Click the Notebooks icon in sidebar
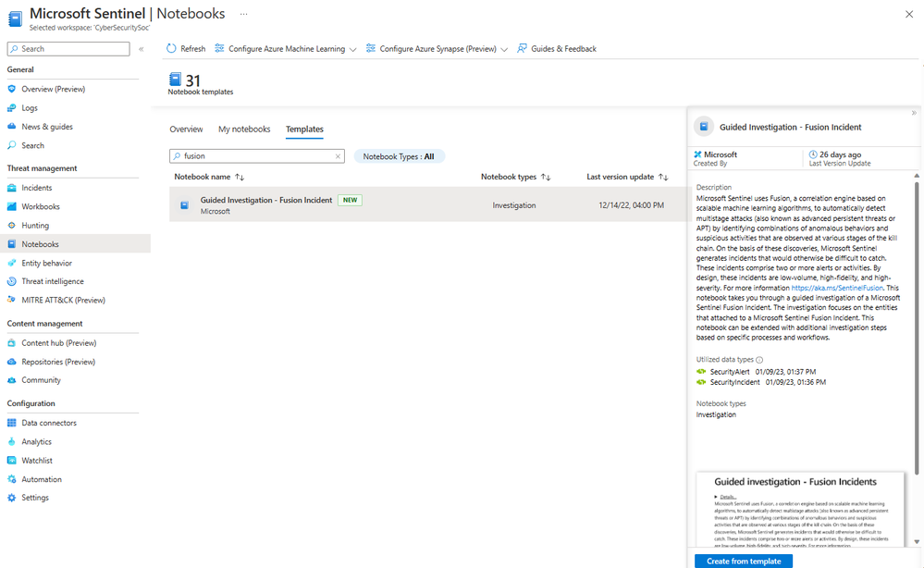Screen dimensions: 924x568 [x=12, y=244]
